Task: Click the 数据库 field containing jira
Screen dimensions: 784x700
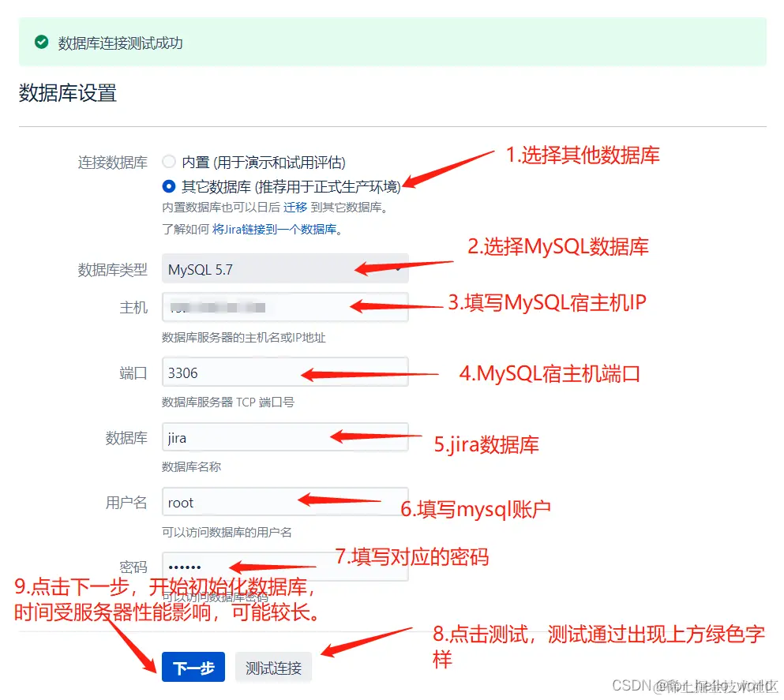Action: pyautogui.click(x=284, y=436)
